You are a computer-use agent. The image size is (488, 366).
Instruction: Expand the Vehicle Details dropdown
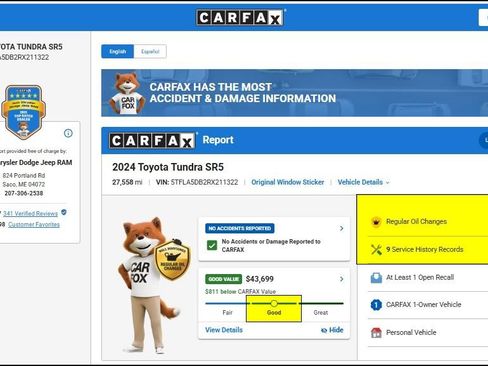click(x=363, y=182)
